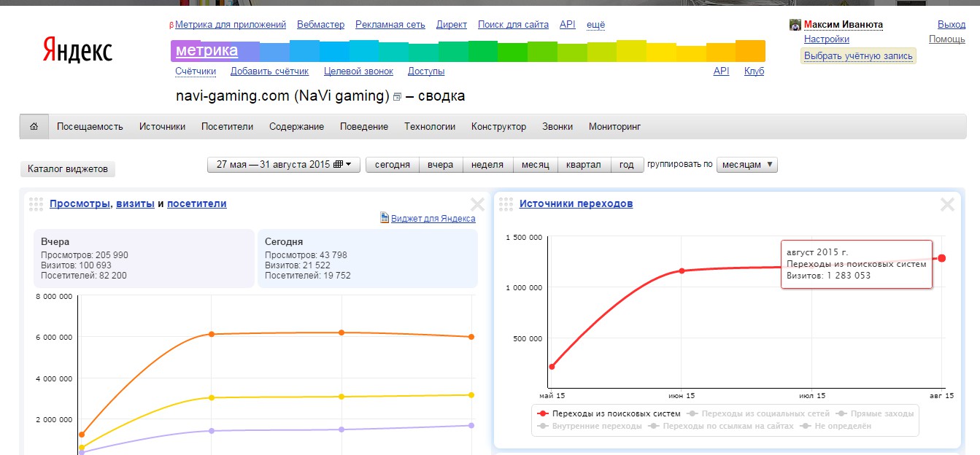Open Поиск для сайта link
Image resolution: width=980 pixels, height=455 pixels.
pyautogui.click(x=513, y=25)
